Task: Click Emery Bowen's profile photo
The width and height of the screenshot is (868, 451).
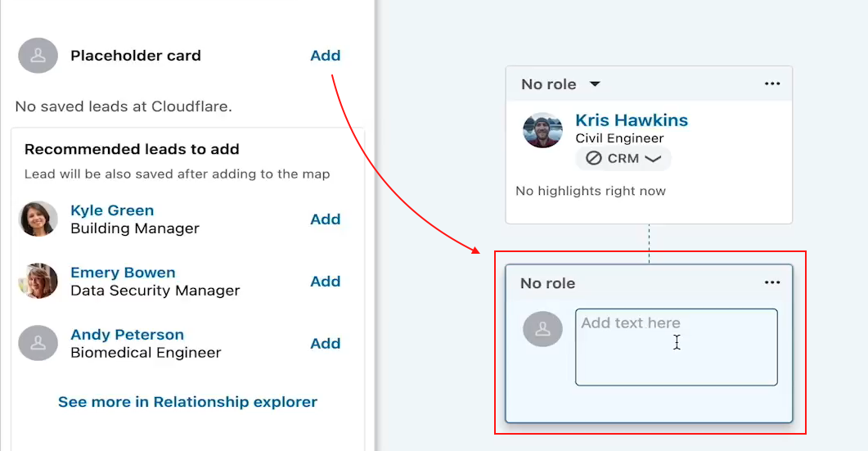Action: (38, 282)
